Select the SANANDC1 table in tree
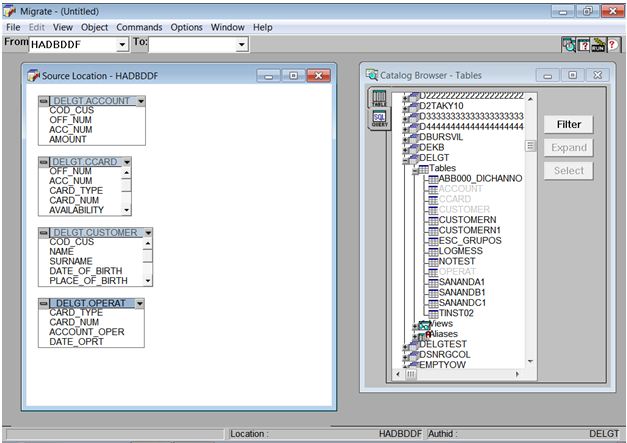This screenshot has width=627, height=443. [462, 303]
